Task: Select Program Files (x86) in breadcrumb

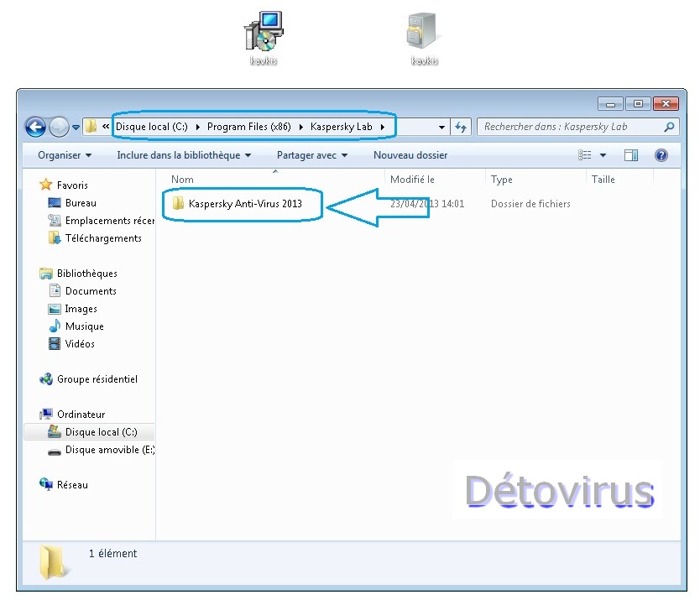Action: [249, 127]
